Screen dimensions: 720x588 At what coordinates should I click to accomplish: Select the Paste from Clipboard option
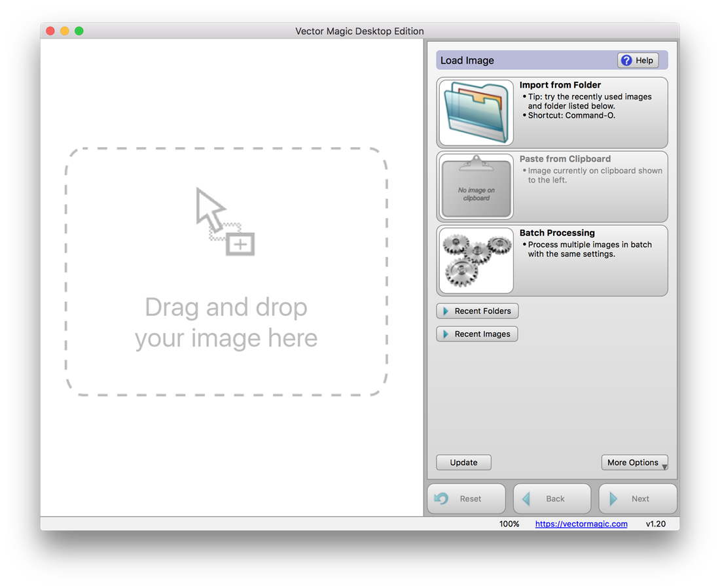click(564, 158)
